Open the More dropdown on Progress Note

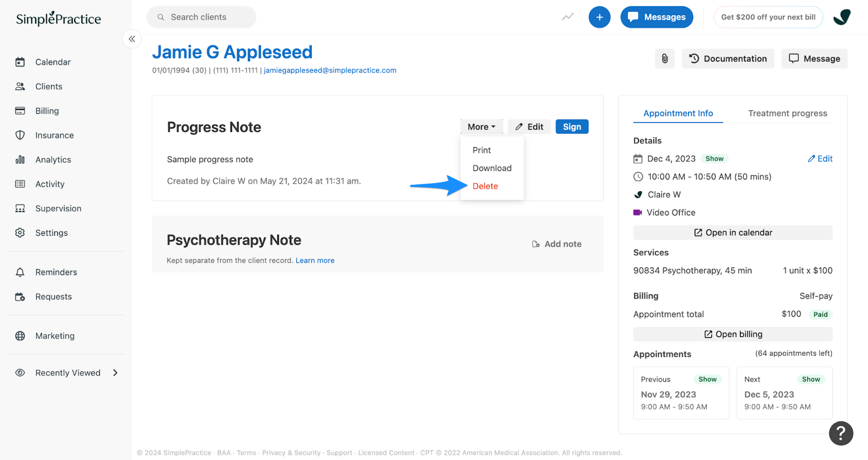(482, 127)
